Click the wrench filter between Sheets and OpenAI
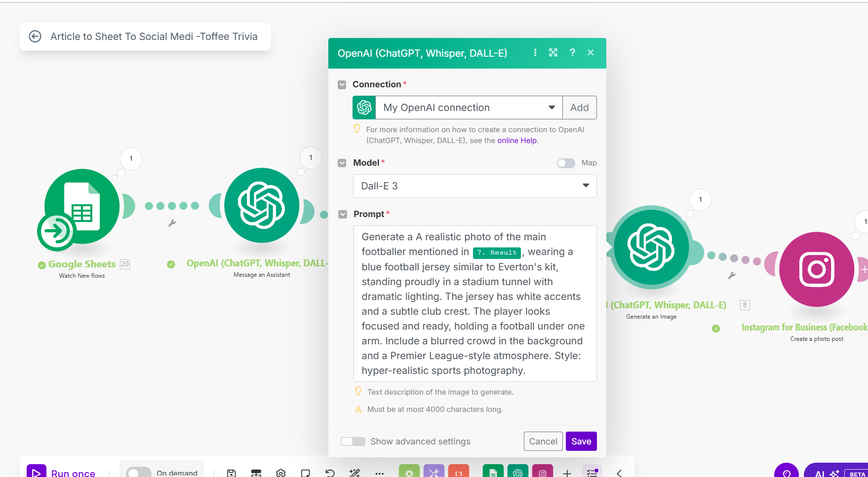This screenshot has height=477, width=868. click(x=172, y=223)
